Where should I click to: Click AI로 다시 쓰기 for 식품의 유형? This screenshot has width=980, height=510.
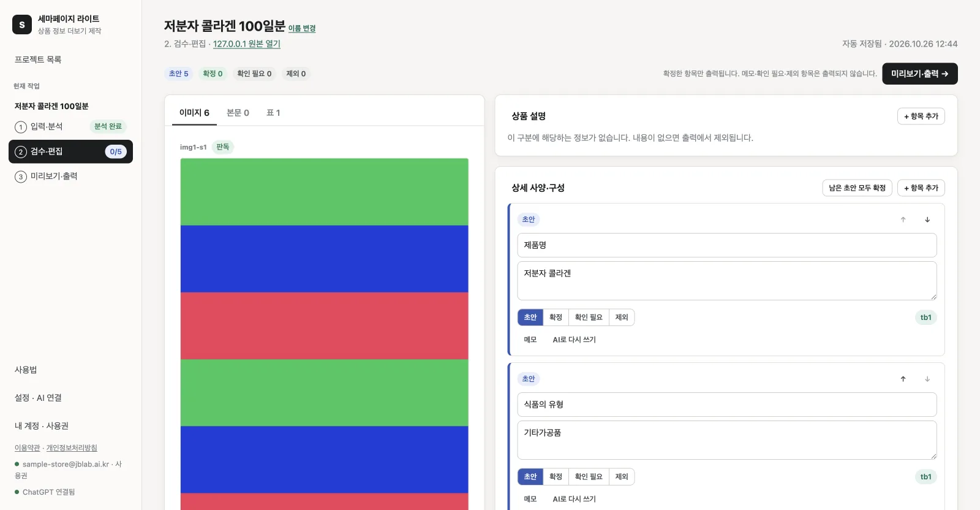click(x=574, y=499)
